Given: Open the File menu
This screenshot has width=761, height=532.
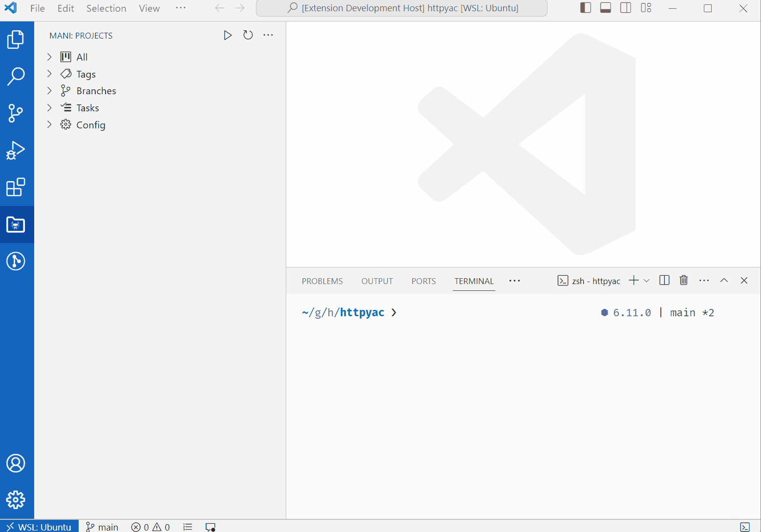Looking at the screenshot, I should (x=38, y=8).
